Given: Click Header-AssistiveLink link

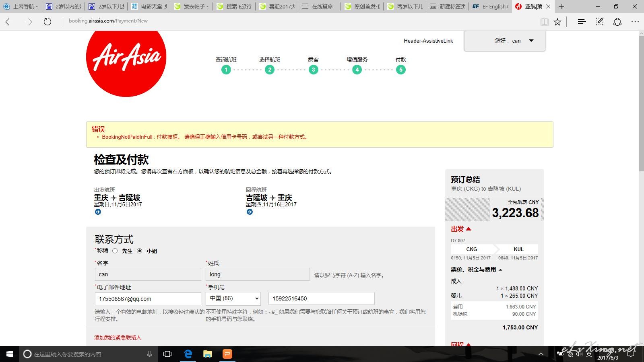Looking at the screenshot, I should coord(428,41).
